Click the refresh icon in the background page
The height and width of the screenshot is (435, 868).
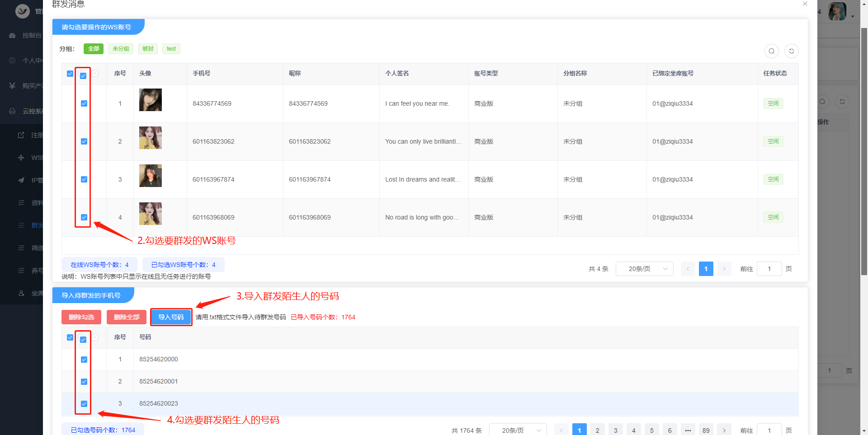(x=842, y=102)
